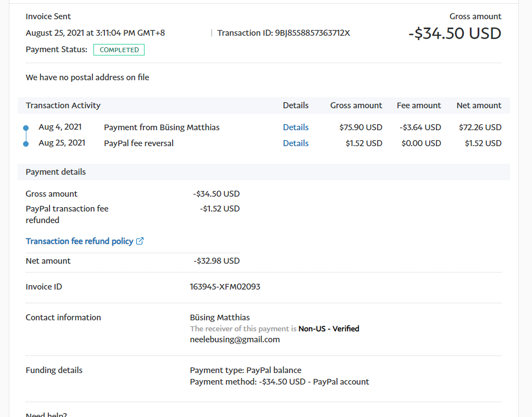Click the COMPLETED payment status badge

(x=119, y=50)
